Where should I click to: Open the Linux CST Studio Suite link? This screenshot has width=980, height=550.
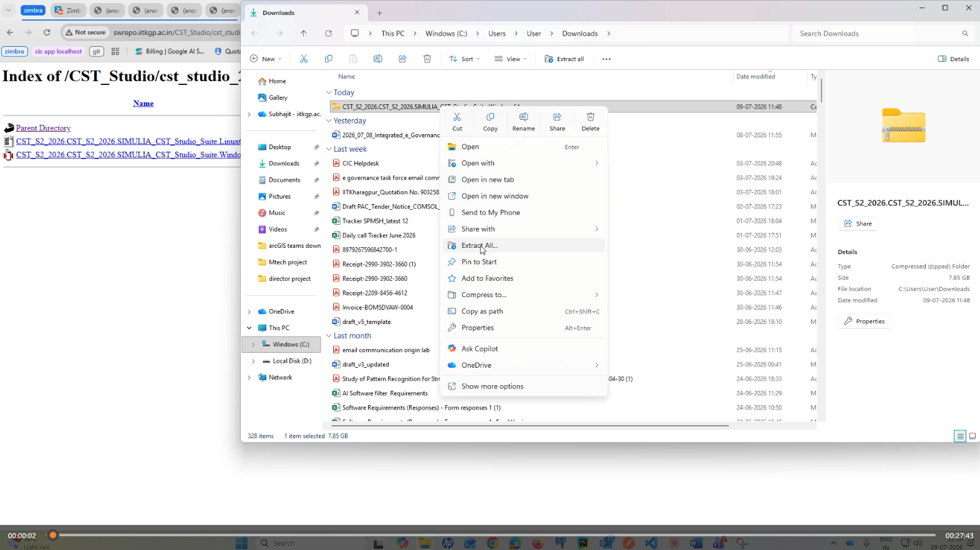(128, 142)
